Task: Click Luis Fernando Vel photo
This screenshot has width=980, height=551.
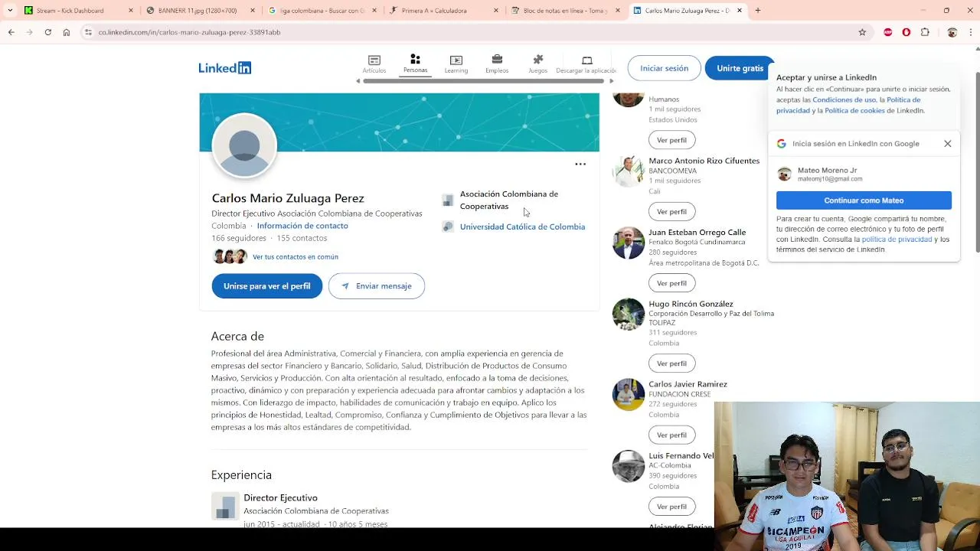Action: (629, 466)
